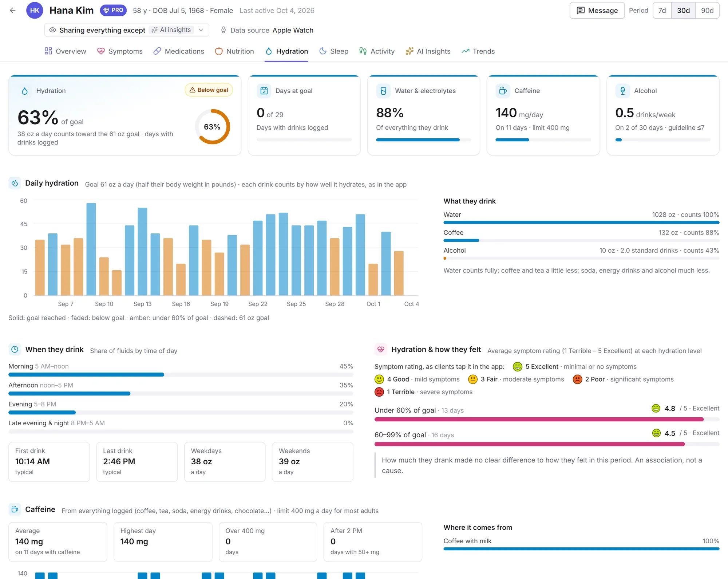View the Trends tab
This screenshot has width=728, height=579.
(478, 51)
